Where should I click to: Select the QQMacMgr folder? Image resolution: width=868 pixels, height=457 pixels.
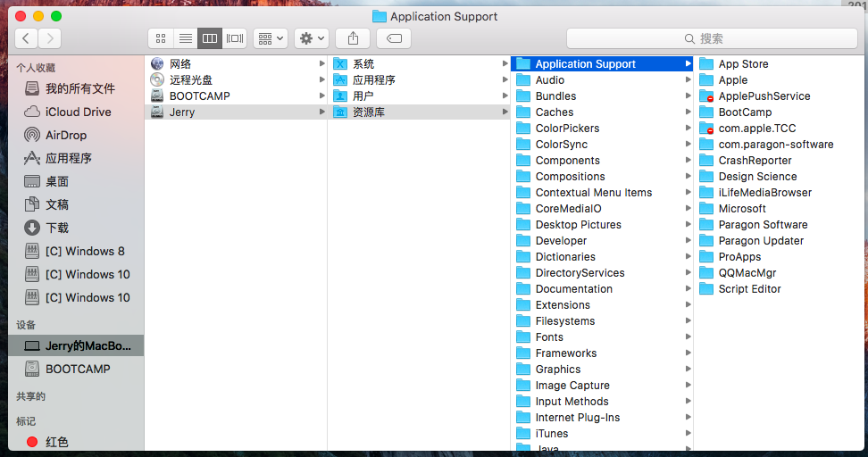click(747, 273)
